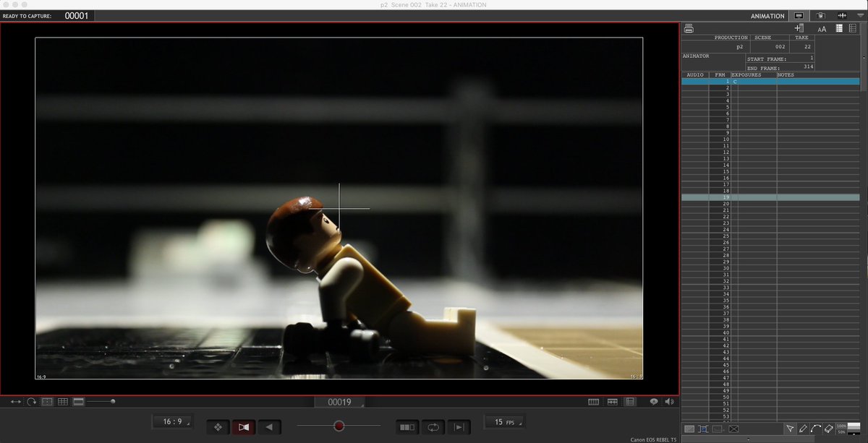Select highlighted frame 19 row
Screen dimensions: 868x443
click(770, 197)
